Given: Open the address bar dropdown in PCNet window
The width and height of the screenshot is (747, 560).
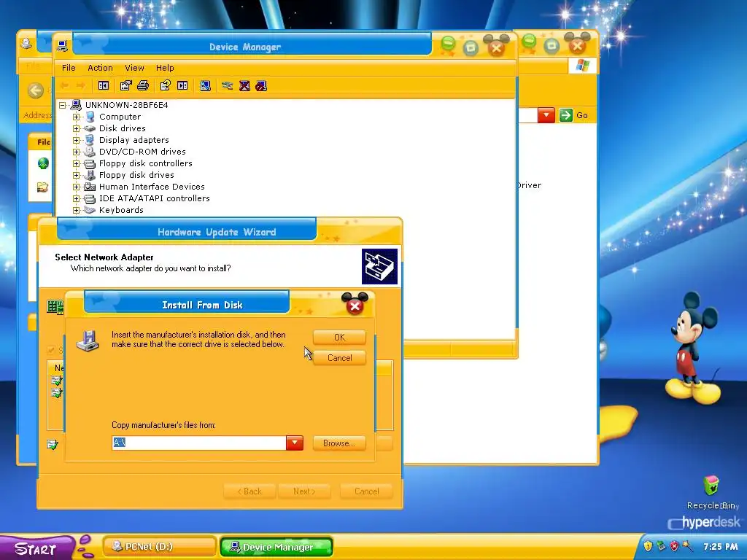Looking at the screenshot, I should [546, 114].
